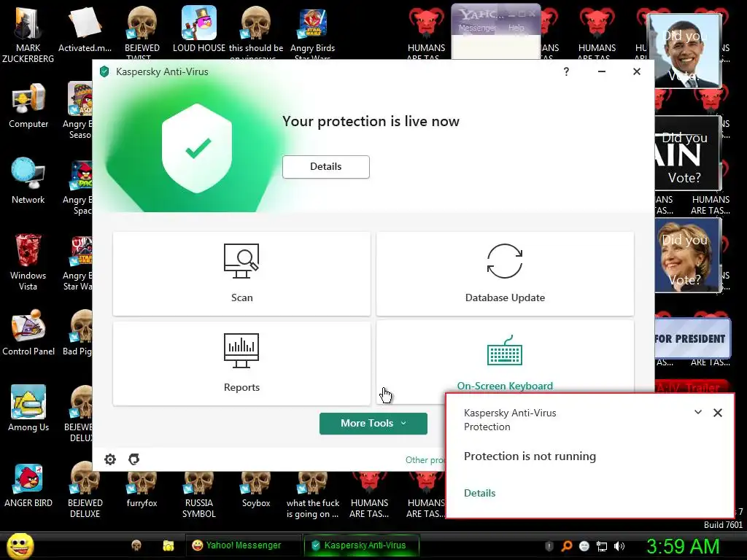Image resolution: width=747 pixels, height=560 pixels.
Task: Dismiss the Protection is not running notification
Action: point(718,413)
